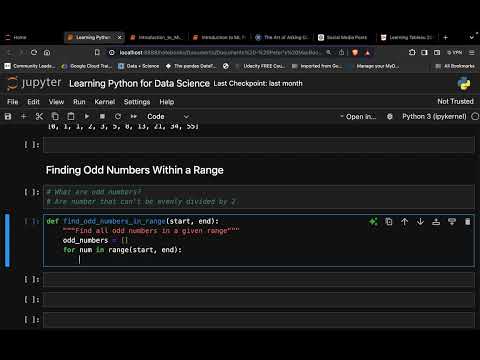Insert a cell above the active cell
The image size is (480, 360).
436,221
